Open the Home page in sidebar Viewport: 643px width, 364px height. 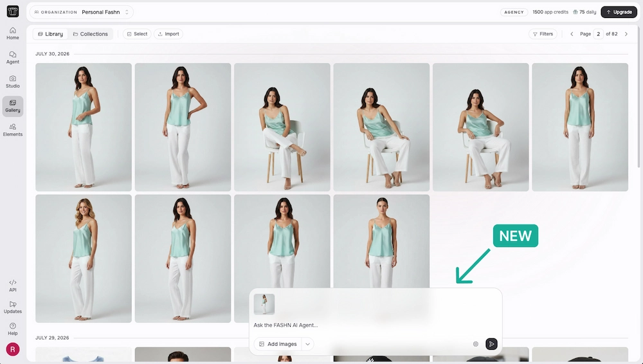[13, 33]
